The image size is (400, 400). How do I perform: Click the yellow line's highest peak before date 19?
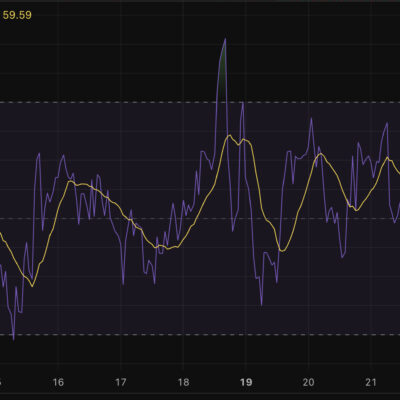229,135
